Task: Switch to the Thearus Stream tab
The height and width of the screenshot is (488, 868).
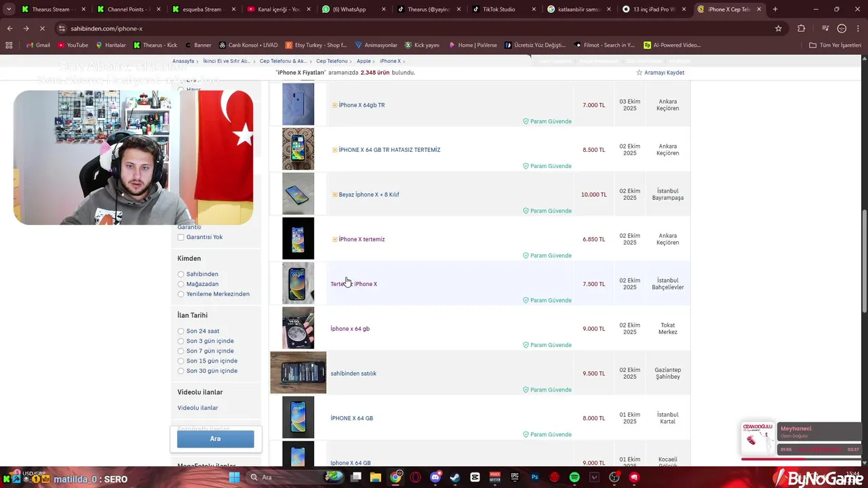Action: click(53, 9)
